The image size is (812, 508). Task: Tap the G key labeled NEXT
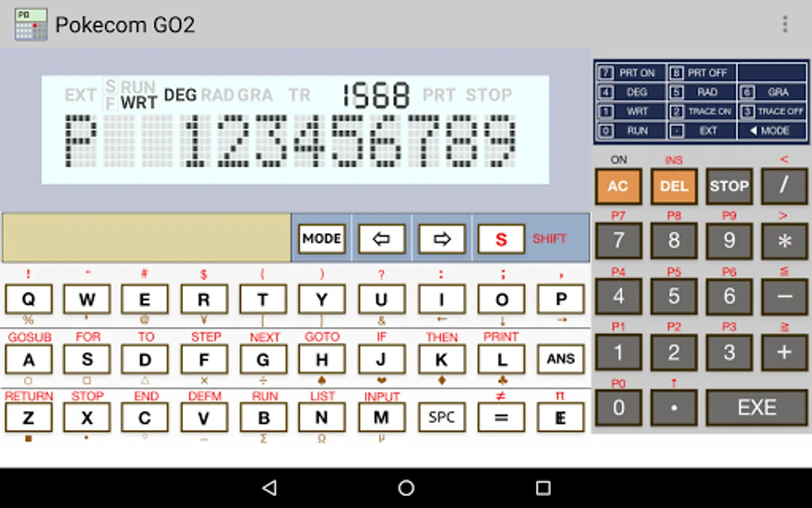click(x=263, y=359)
